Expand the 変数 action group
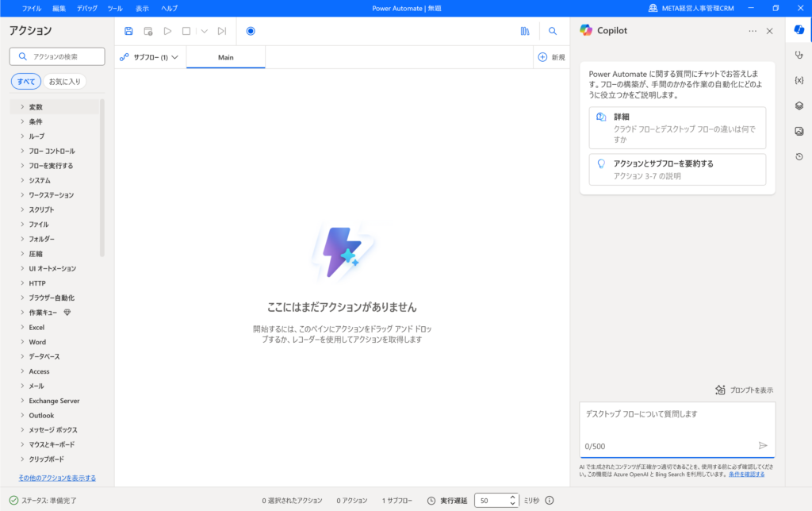The image size is (812, 511). pos(36,107)
